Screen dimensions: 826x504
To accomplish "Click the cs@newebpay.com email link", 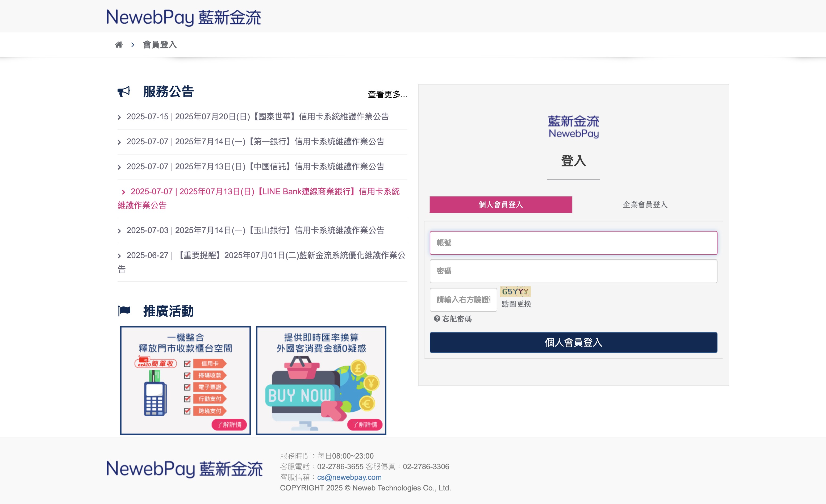I will [349, 477].
